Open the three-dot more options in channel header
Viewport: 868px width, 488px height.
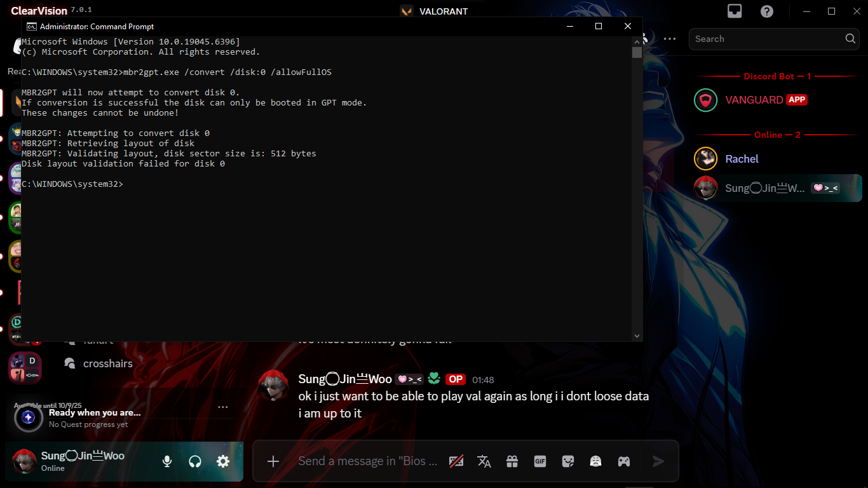coord(670,39)
